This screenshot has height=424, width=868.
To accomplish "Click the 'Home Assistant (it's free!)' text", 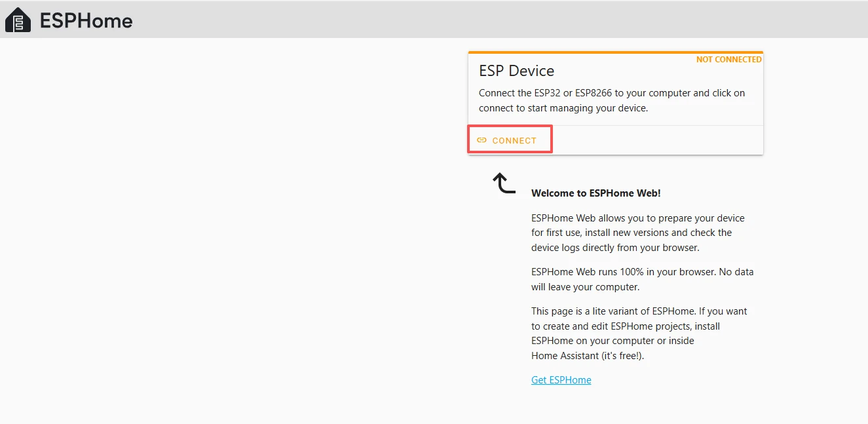I will [x=588, y=356].
